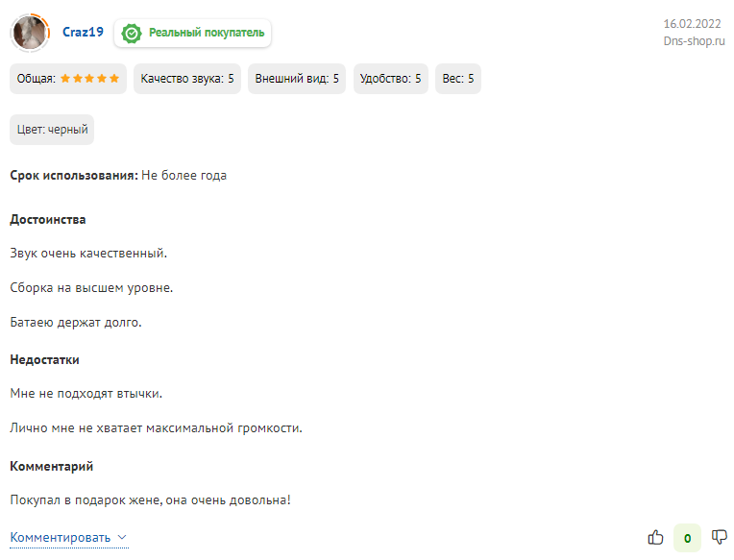Select the Вес: 5 rating chip
Image resolution: width=734 pixels, height=560 pixels.
[x=458, y=79]
